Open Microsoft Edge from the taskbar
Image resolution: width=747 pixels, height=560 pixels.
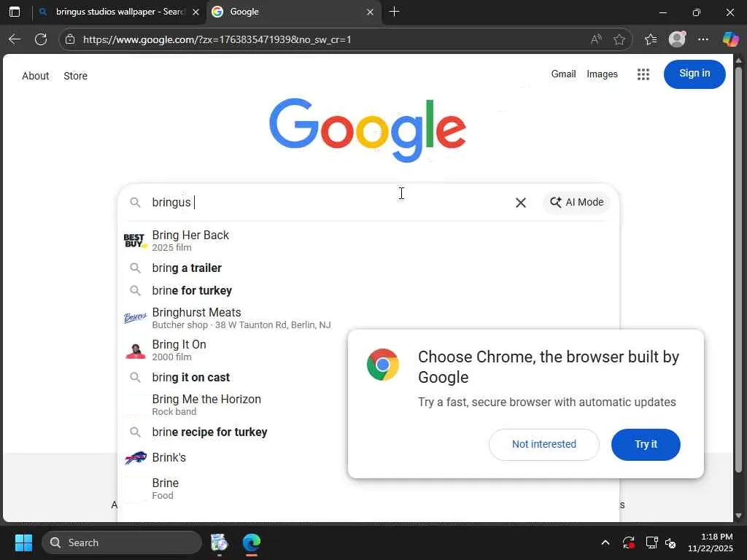click(x=251, y=542)
